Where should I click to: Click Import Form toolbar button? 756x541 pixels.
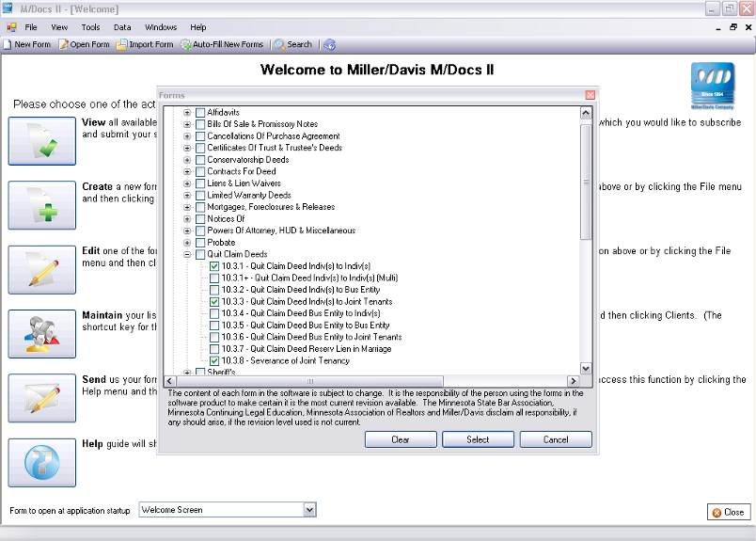point(145,44)
